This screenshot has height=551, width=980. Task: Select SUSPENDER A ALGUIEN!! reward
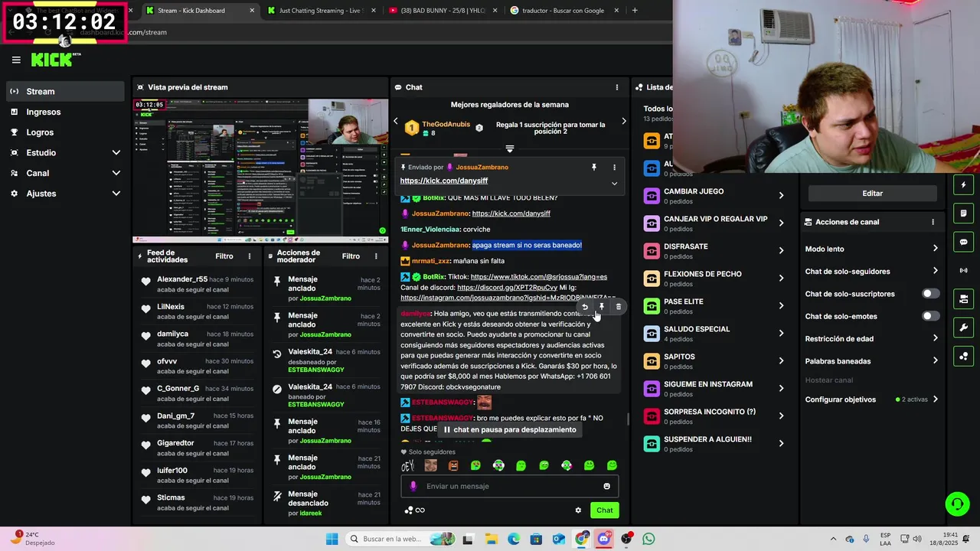[714, 443]
